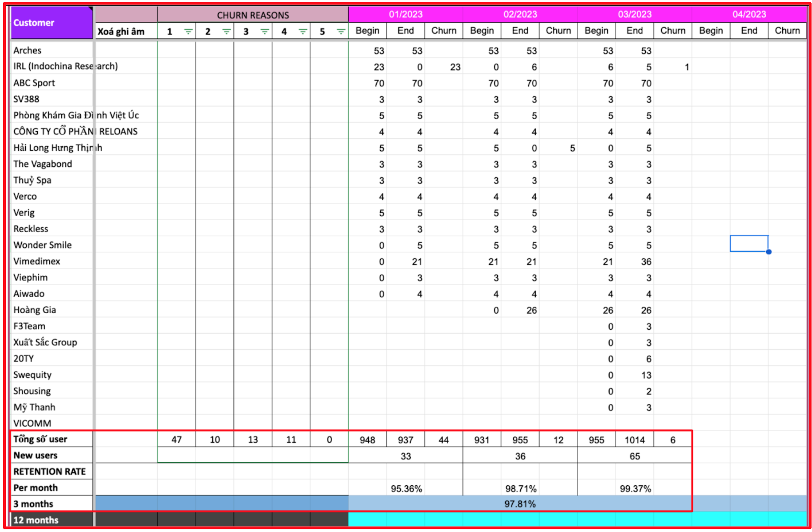Select the Arches customer row label

pos(28,51)
